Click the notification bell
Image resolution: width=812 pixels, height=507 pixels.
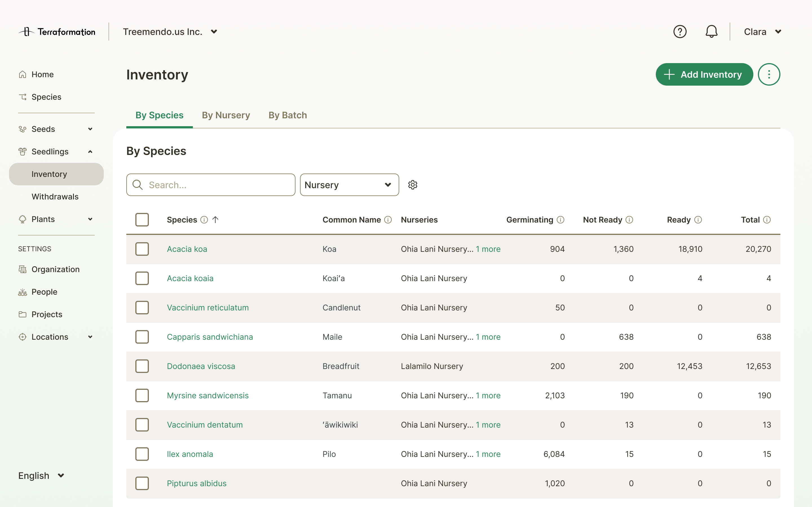coord(711,31)
